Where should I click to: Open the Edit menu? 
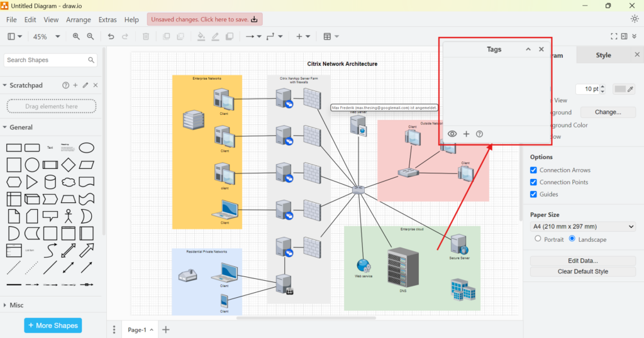click(x=30, y=19)
